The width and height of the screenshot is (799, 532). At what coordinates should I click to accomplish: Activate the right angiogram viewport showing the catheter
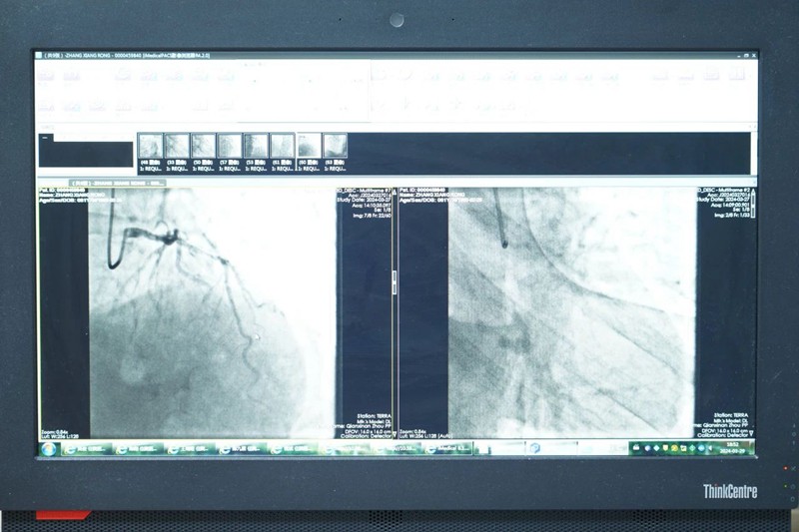(571, 309)
